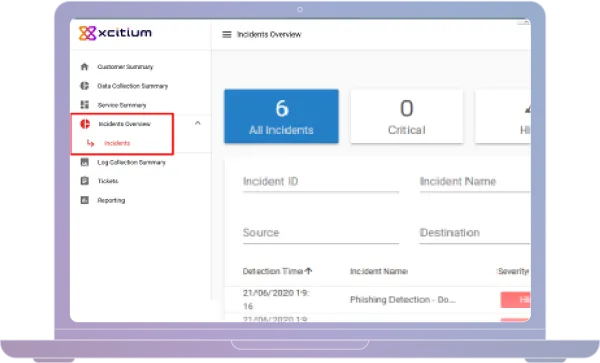This screenshot has width=600, height=363.
Task: Open Customer Summary in sidebar
Action: coord(125,67)
